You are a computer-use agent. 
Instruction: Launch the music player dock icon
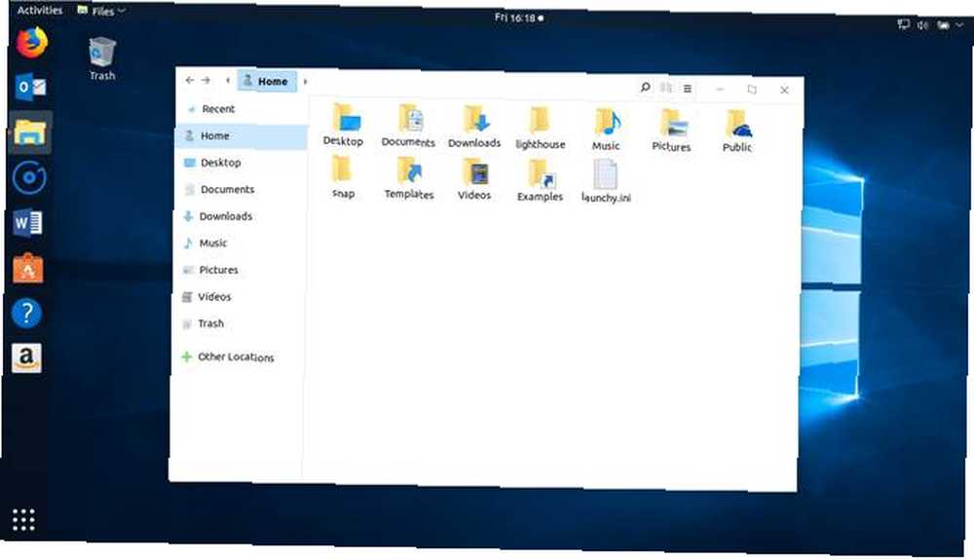click(x=29, y=177)
